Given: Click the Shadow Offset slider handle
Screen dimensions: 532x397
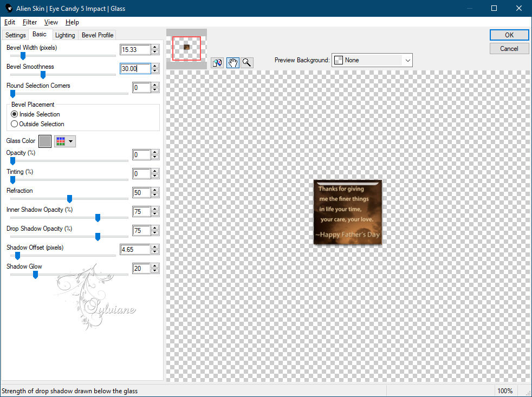Looking at the screenshot, I should [x=17, y=256].
